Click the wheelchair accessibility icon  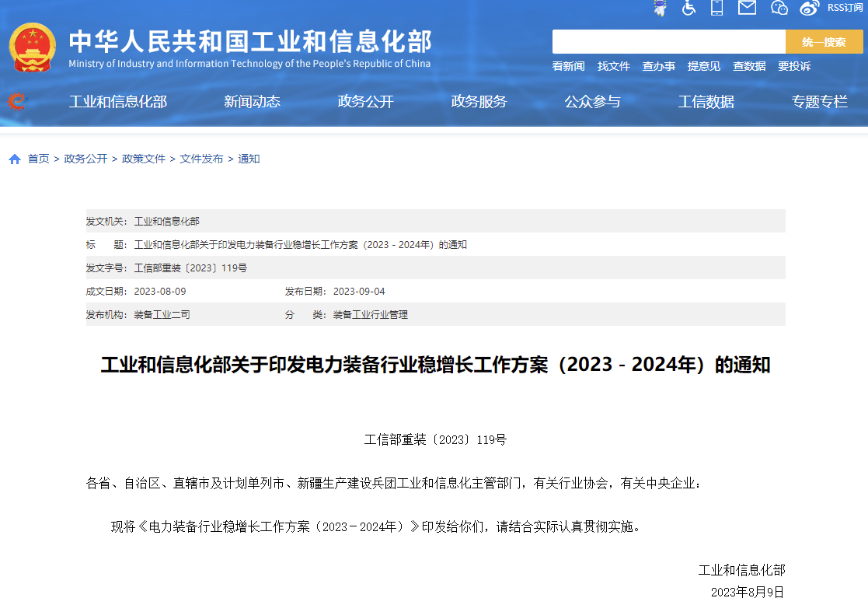click(x=688, y=8)
